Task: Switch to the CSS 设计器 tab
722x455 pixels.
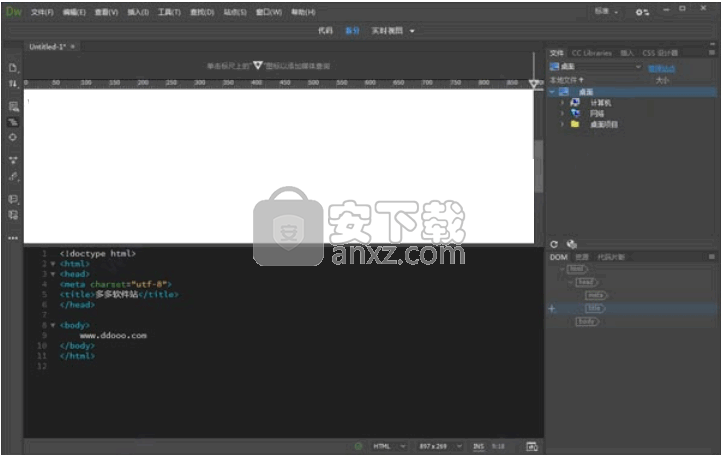Action: (660, 53)
